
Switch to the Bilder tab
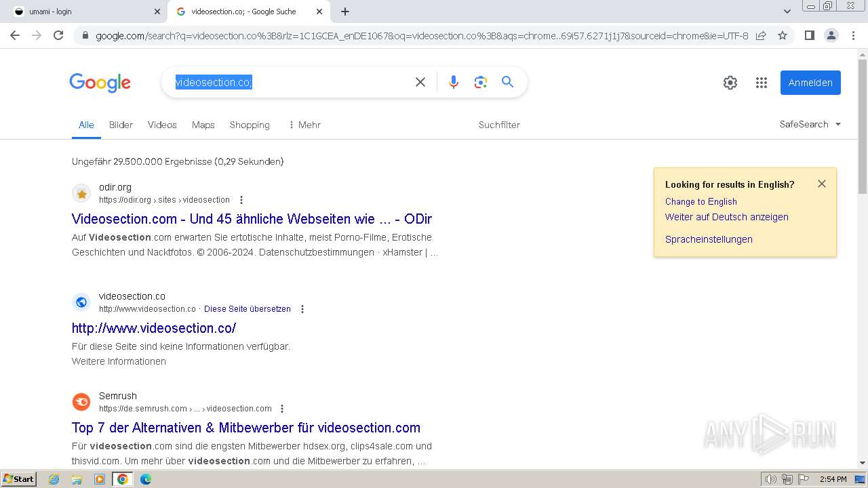[x=121, y=125]
